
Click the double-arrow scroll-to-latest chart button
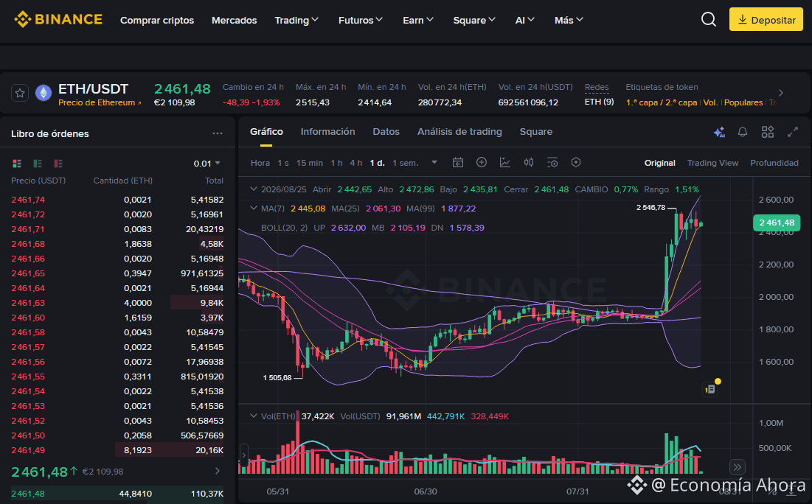click(x=737, y=467)
